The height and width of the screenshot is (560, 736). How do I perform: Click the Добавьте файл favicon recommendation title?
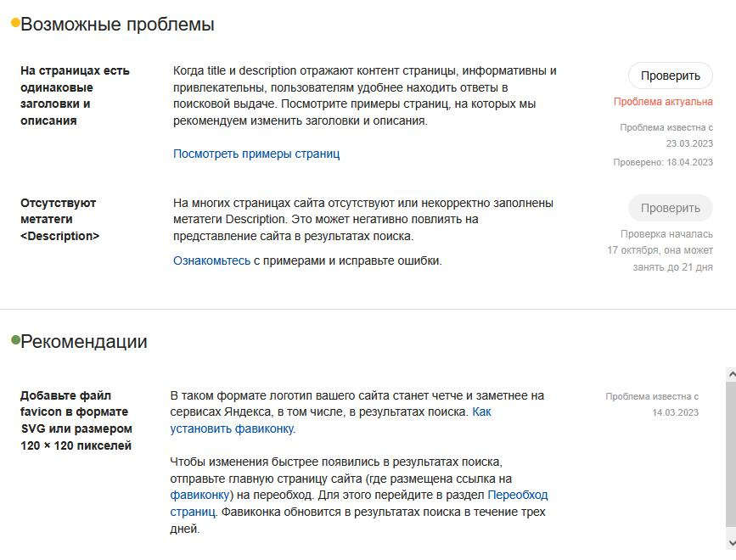(76, 420)
